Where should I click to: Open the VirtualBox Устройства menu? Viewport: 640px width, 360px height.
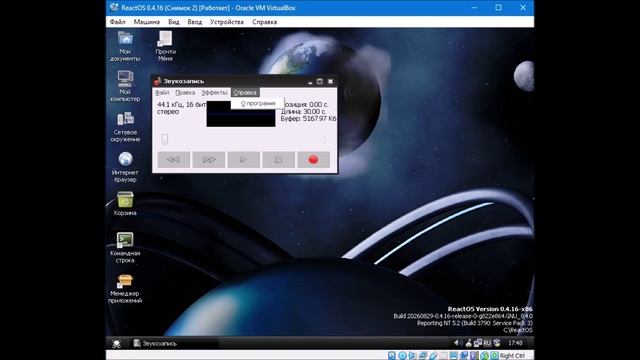coord(227,22)
